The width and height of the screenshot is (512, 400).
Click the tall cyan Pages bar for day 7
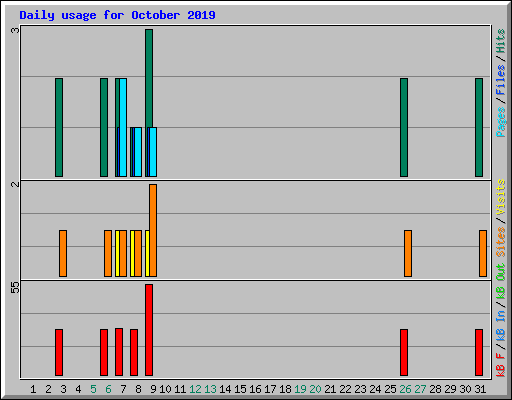tap(123, 127)
